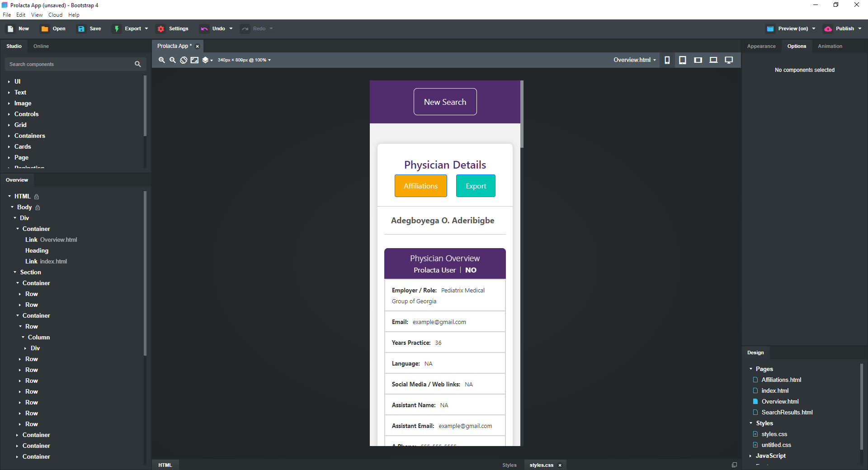The width and height of the screenshot is (868, 470).
Task: Select the Link index.html tree item
Action: pos(46,262)
